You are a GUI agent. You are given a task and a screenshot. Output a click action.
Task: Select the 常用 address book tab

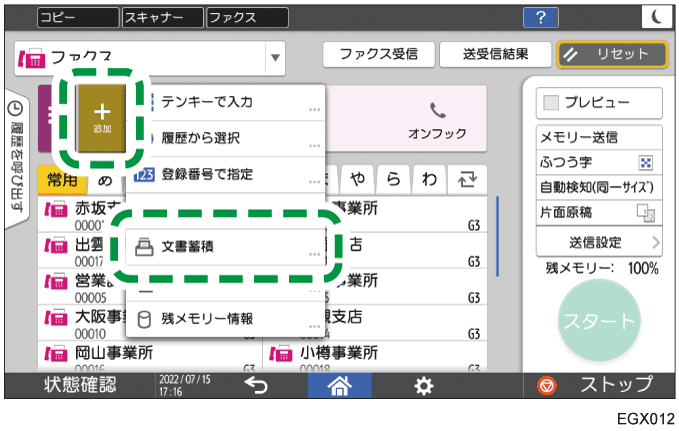[62, 179]
